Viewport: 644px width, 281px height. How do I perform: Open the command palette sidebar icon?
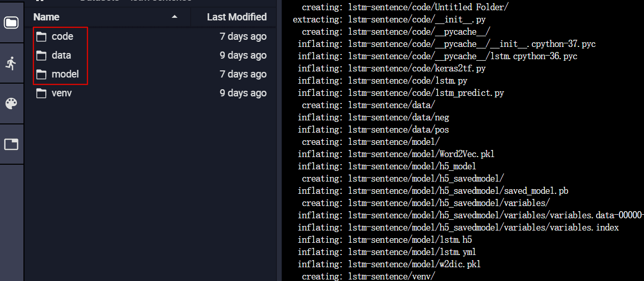11,104
